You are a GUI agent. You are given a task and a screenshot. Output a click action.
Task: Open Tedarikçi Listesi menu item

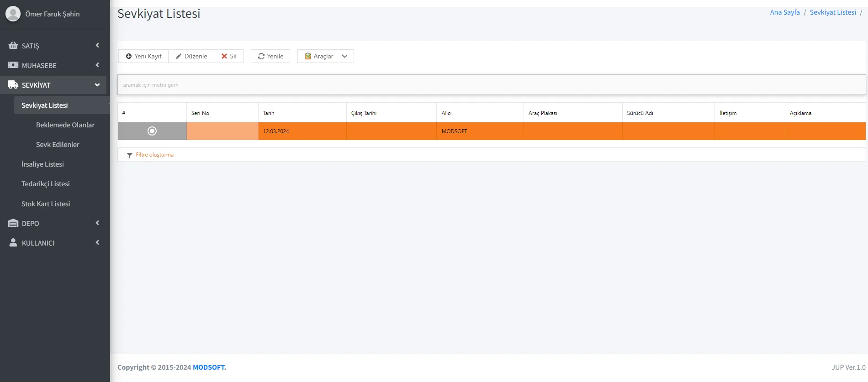click(46, 183)
